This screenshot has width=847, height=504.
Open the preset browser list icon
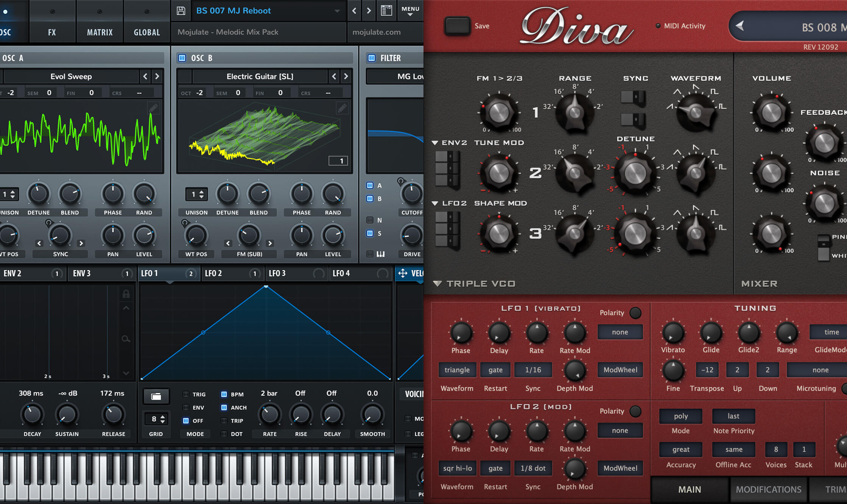386,11
